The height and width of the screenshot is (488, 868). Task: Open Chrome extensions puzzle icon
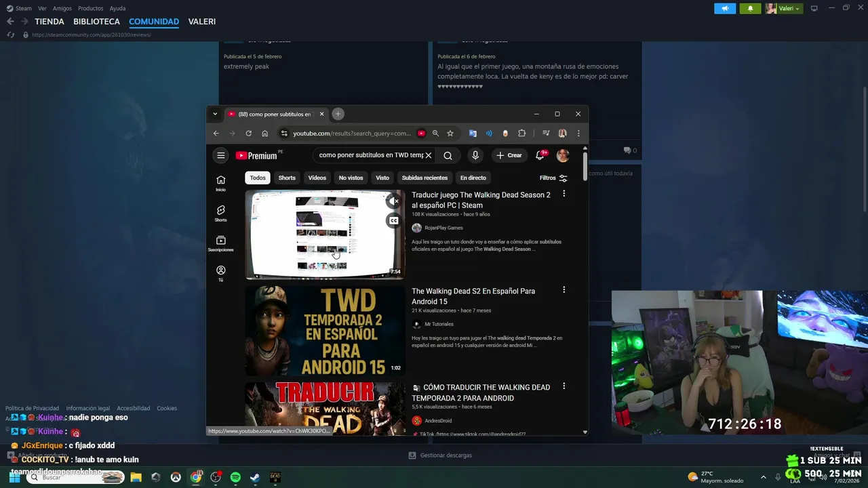(521, 134)
